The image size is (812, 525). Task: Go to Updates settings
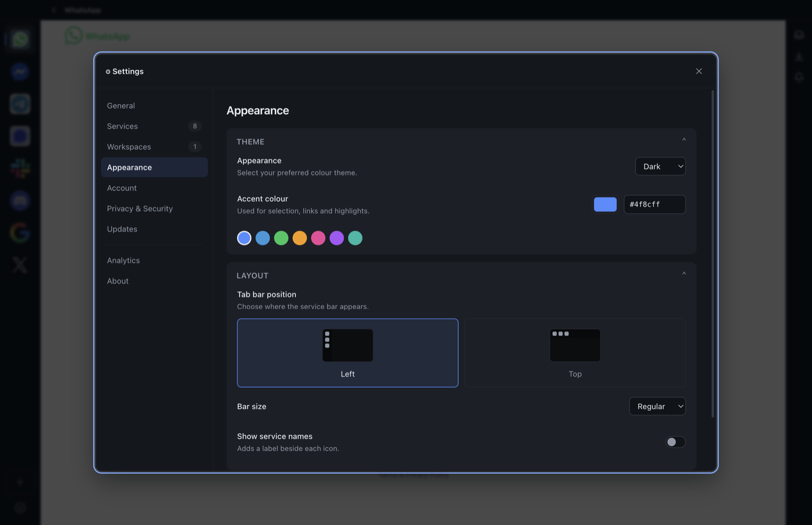tap(154, 229)
